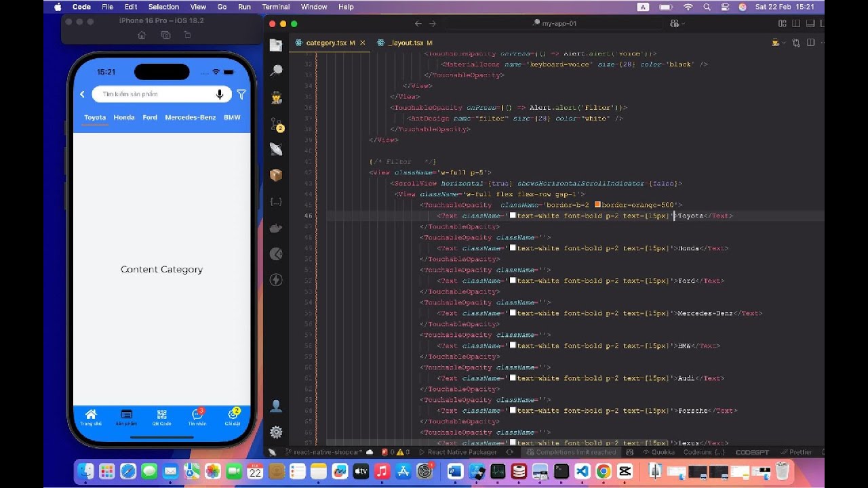Open the Run menu in menu bar
The width and height of the screenshot is (868, 488).
pos(244,7)
